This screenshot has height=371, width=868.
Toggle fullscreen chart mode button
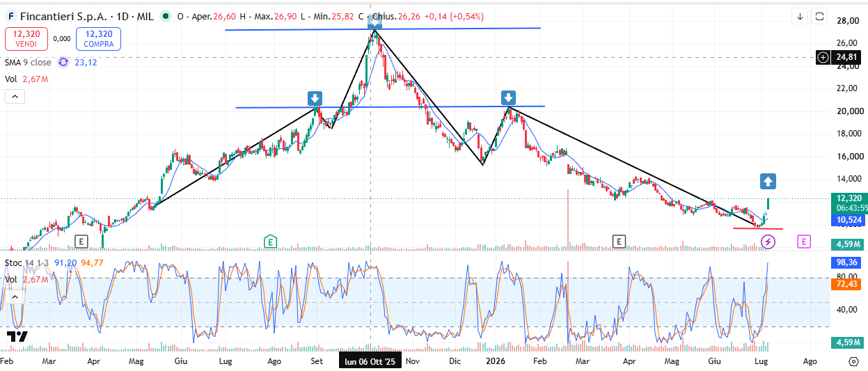tap(819, 16)
